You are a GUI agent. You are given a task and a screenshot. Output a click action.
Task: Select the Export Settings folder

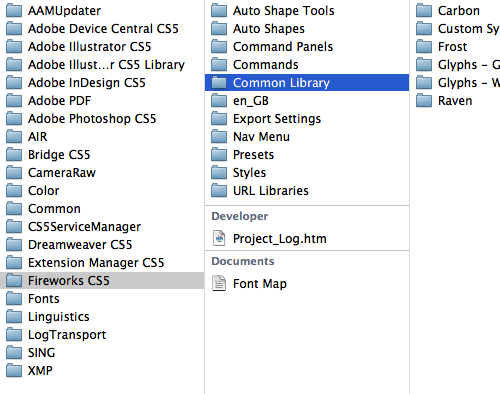tap(307, 119)
